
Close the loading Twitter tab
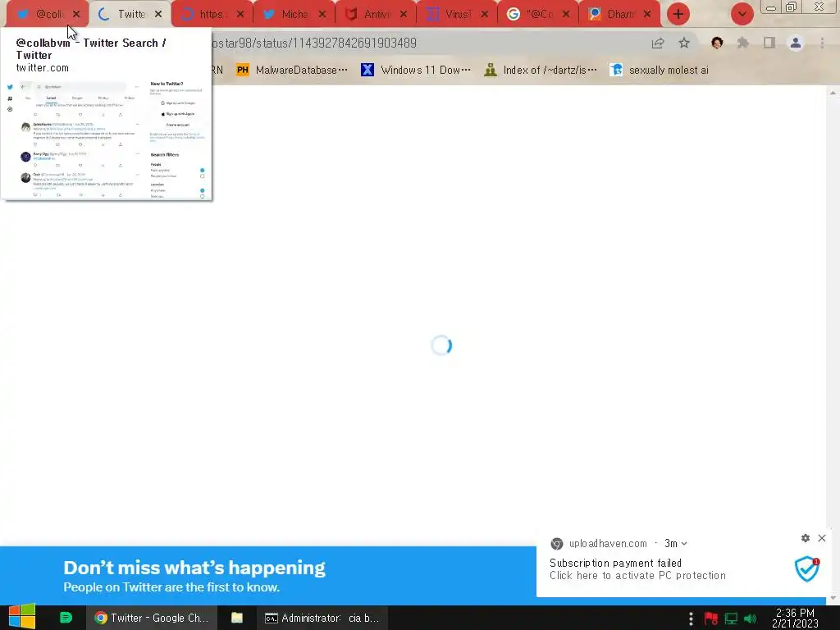[x=158, y=15]
